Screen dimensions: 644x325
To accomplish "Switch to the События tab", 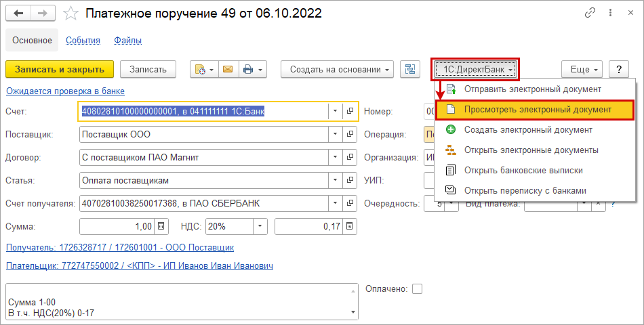I will [x=83, y=41].
